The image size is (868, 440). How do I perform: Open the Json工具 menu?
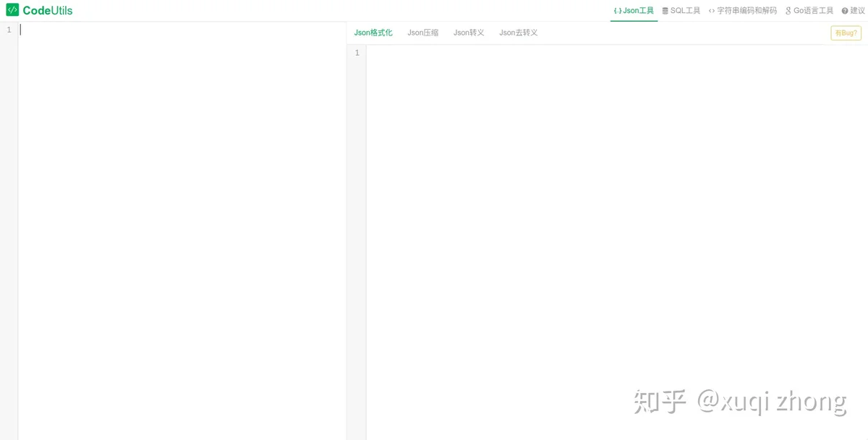pyautogui.click(x=634, y=11)
